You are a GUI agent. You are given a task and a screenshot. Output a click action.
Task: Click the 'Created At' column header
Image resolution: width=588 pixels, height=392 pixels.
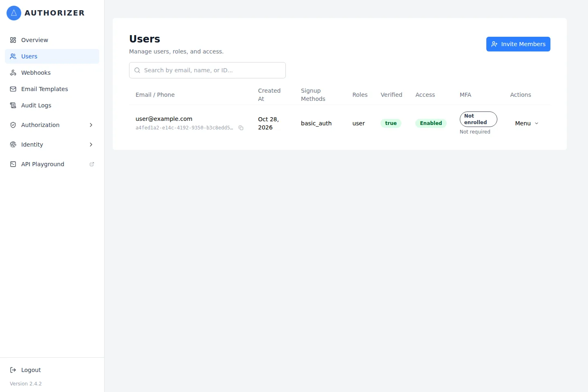(x=269, y=95)
